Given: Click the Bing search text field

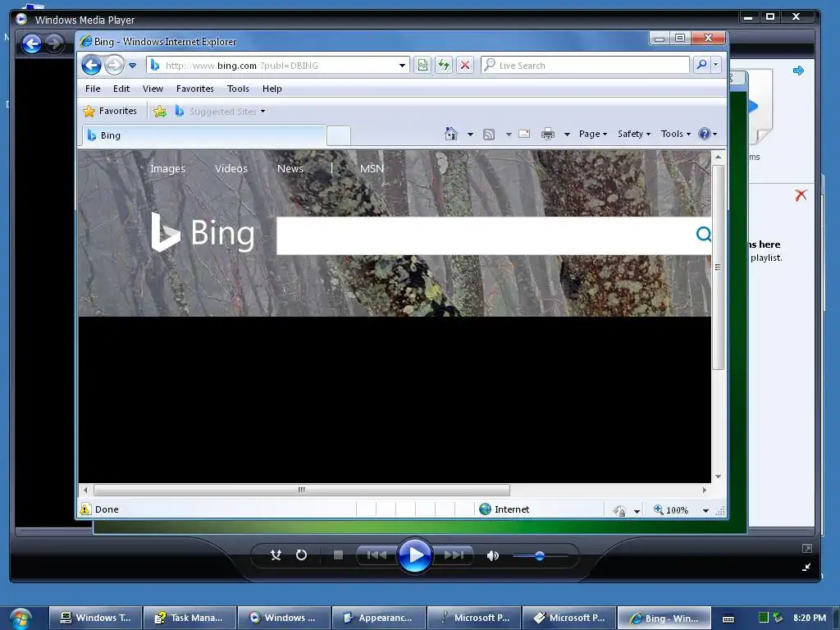Looking at the screenshot, I should 485,235.
